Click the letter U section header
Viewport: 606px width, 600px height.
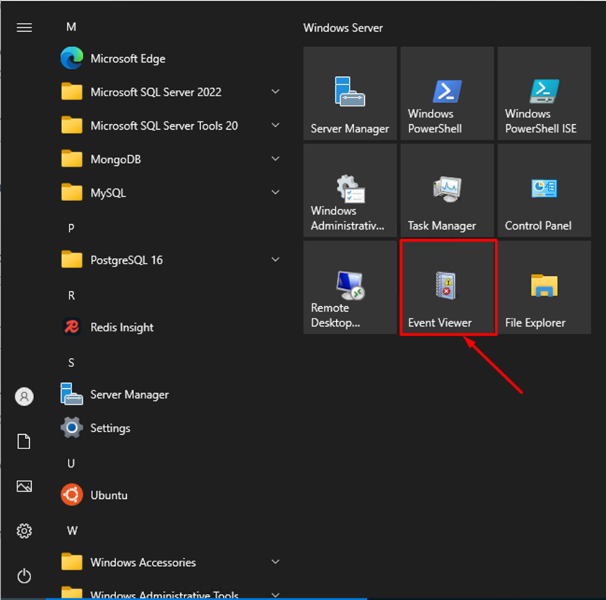click(x=71, y=464)
